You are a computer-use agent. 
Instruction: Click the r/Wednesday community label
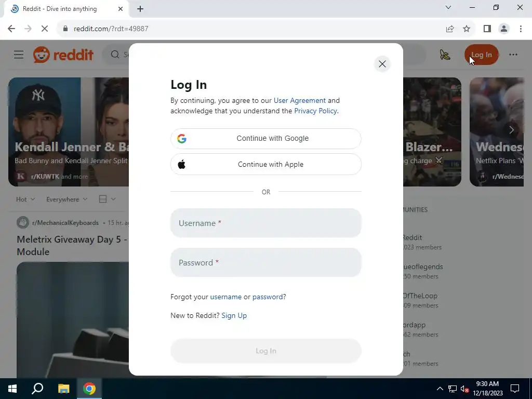(508, 177)
